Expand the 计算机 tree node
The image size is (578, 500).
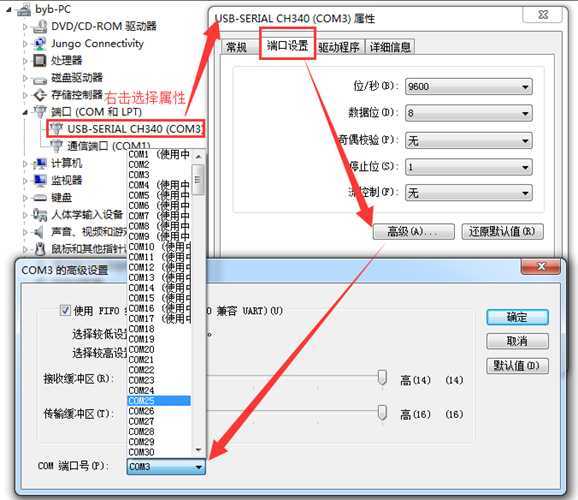click(25, 164)
